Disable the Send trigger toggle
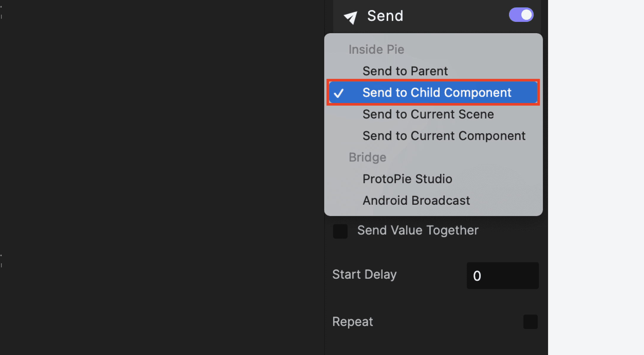644x355 pixels. 521,14
